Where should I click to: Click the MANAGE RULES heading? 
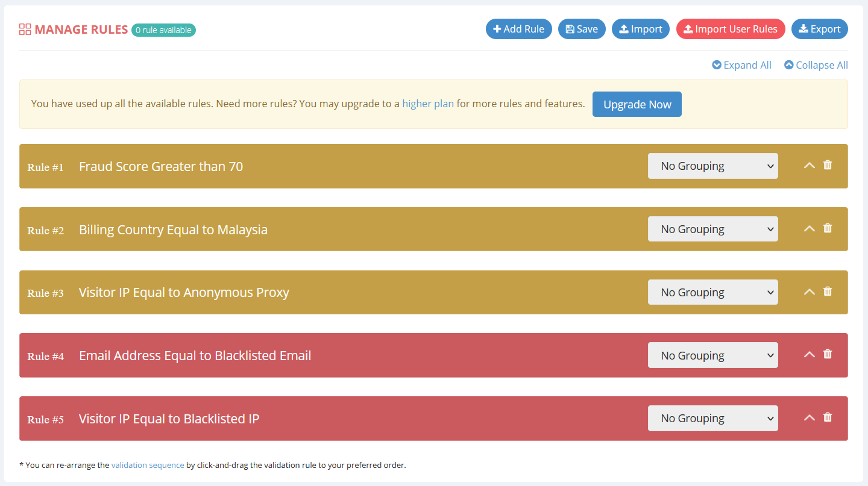coord(81,30)
